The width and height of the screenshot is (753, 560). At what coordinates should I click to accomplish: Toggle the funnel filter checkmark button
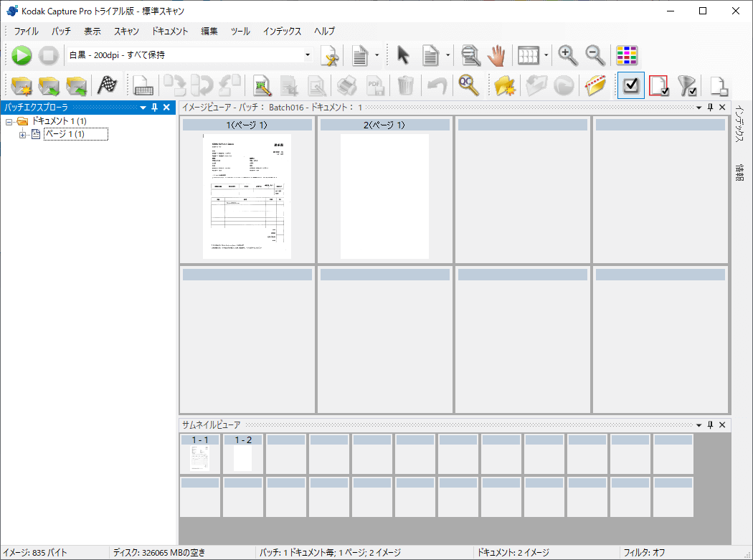coord(687,85)
